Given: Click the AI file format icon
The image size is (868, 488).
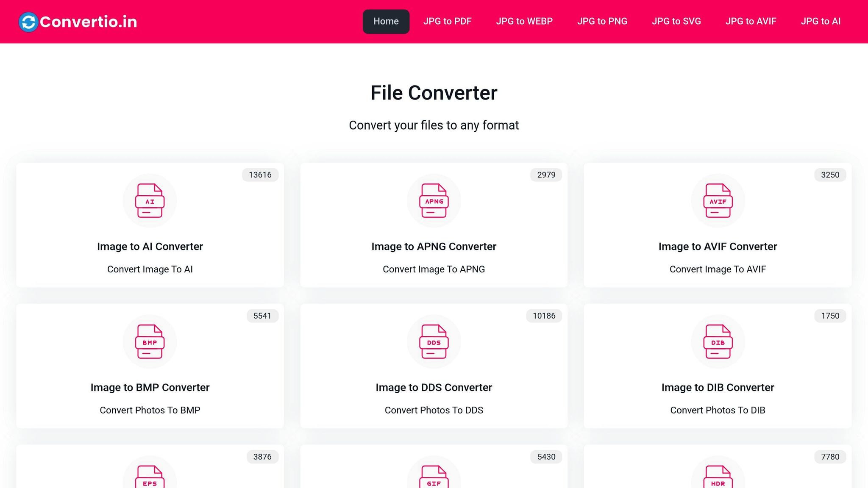Looking at the screenshot, I should coord(150,201).
